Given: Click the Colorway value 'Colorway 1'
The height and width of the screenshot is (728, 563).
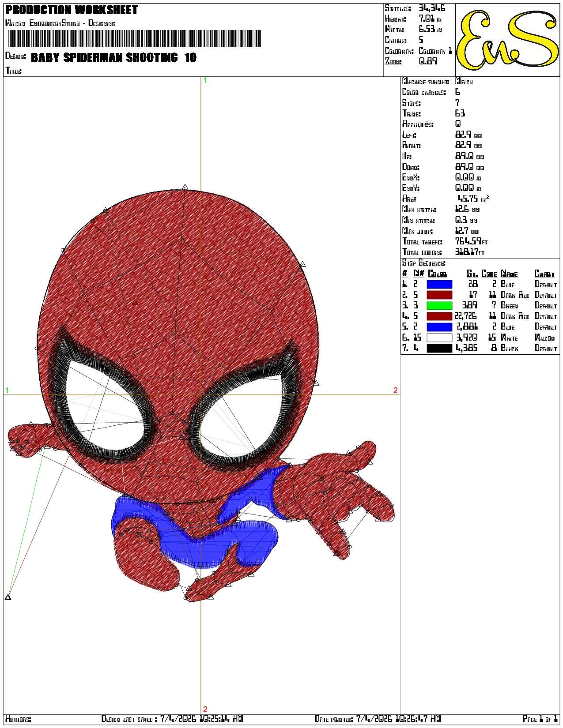Looking at the screenshot, I should [435, 51].
